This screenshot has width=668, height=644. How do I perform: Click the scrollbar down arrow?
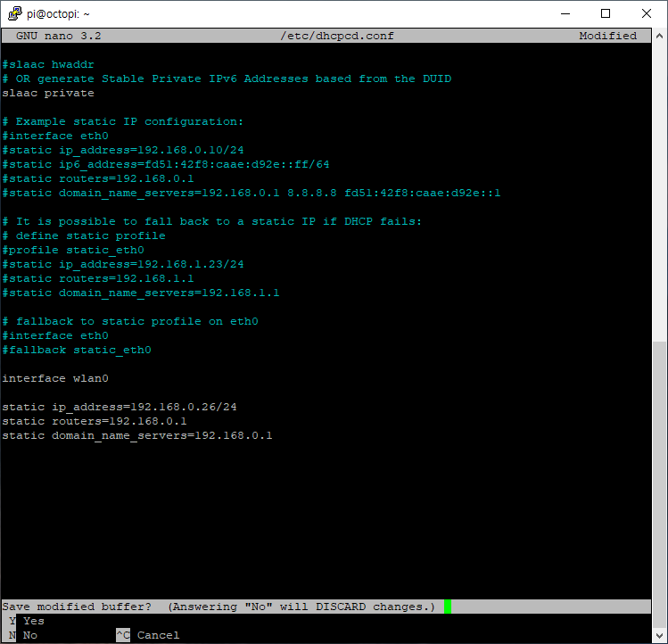click(x=659, y=636)
